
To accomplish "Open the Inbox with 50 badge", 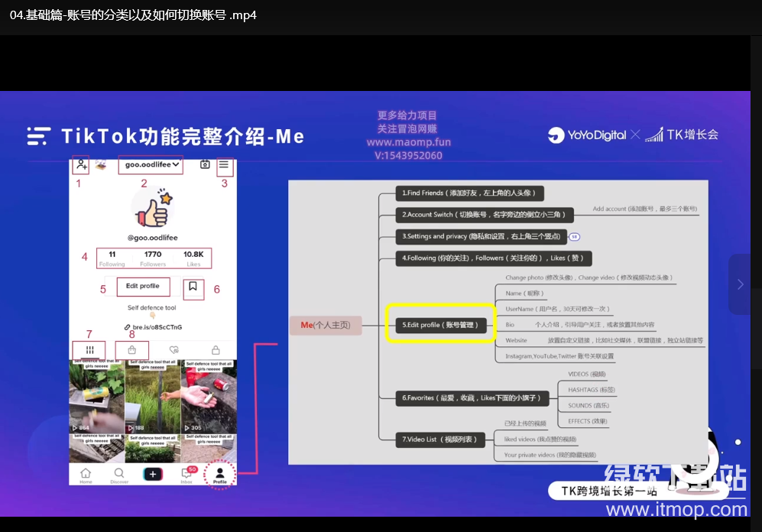I will point(186,475).
